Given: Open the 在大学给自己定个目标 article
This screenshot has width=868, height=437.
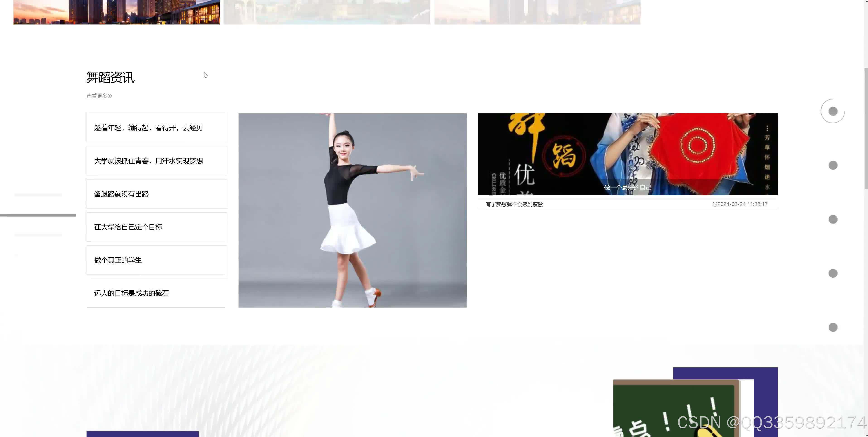Looking at the screenshot, I should pyautogui.click(x=128, y=227).
